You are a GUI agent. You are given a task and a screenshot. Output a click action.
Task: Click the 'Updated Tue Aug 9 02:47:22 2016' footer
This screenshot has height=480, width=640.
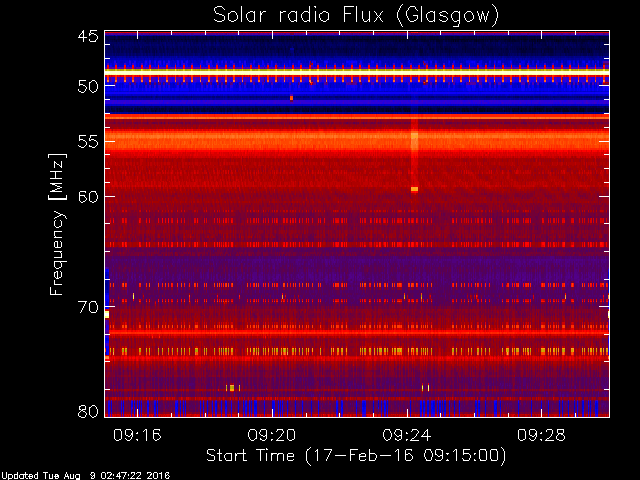coord(85,476)
